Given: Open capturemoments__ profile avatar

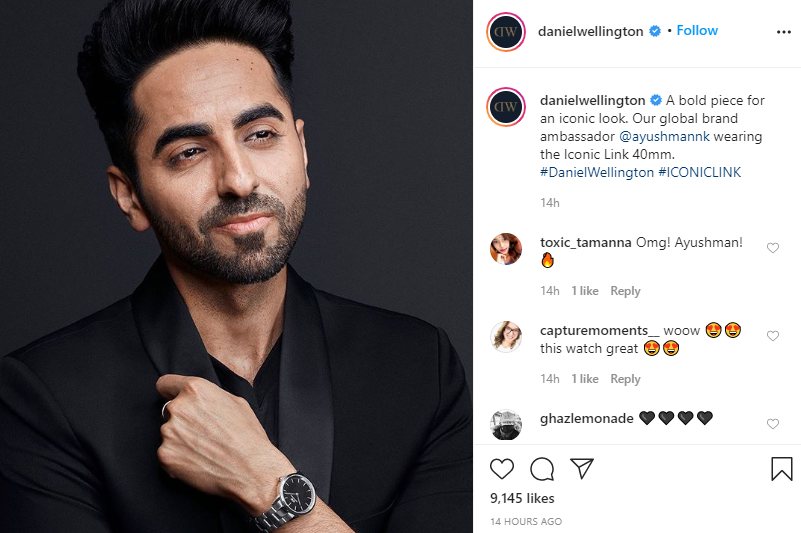Looking at the screenshot, I should pos(506,337).
